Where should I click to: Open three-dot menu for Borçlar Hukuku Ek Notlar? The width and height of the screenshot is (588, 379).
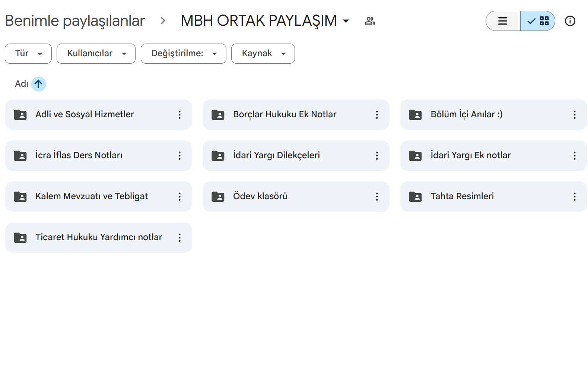coord(377,115)
